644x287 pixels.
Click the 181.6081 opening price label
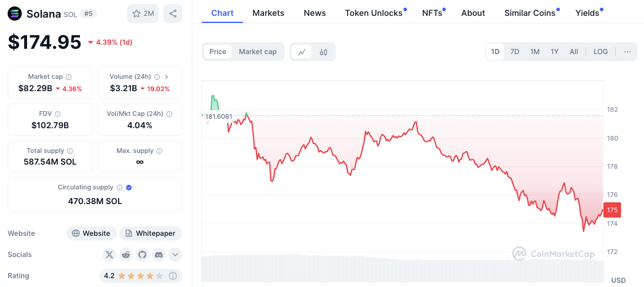(219, 116)
